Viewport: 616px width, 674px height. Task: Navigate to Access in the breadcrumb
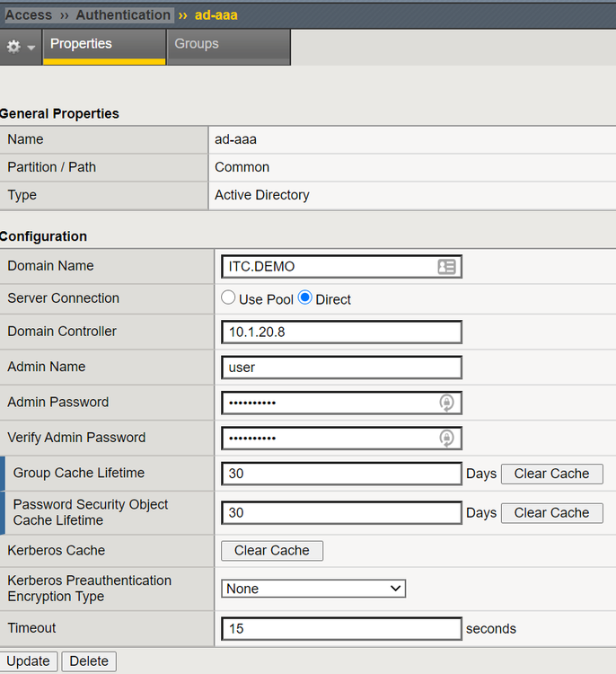[x=29, y=15]
